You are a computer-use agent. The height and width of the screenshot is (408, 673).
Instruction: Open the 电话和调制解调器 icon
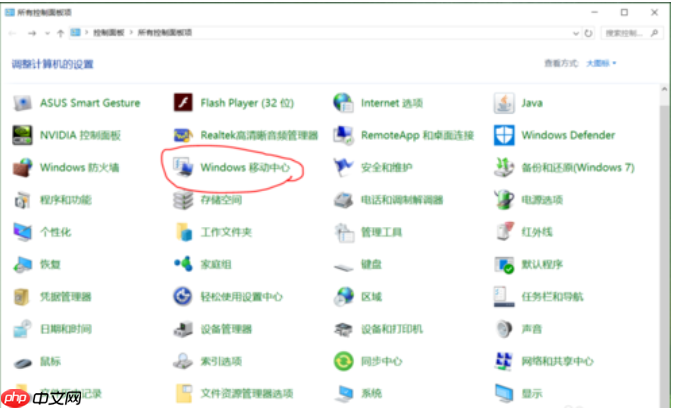pyautogui.click(x=343, y=200)
